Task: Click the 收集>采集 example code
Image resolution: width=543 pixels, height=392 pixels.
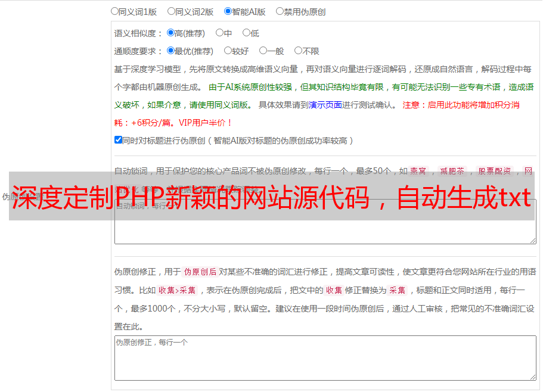Action: (x=177, y=290)
